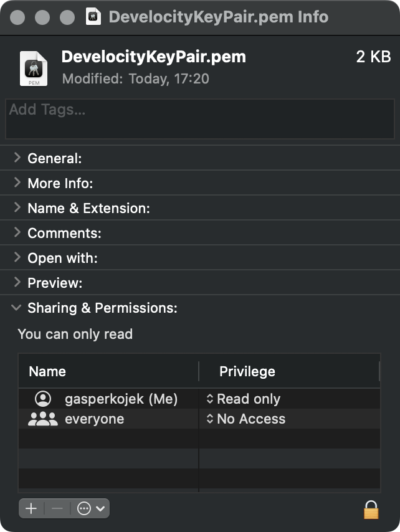400x532 pixels.
Task: Click the tiny PEM icon in title bar
Action: (x=93, y=17)
